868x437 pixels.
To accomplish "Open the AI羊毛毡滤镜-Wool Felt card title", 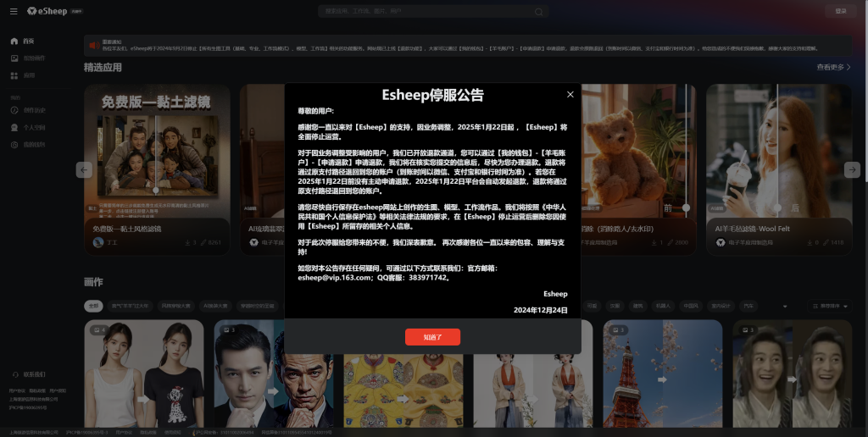I will point(752,229).
